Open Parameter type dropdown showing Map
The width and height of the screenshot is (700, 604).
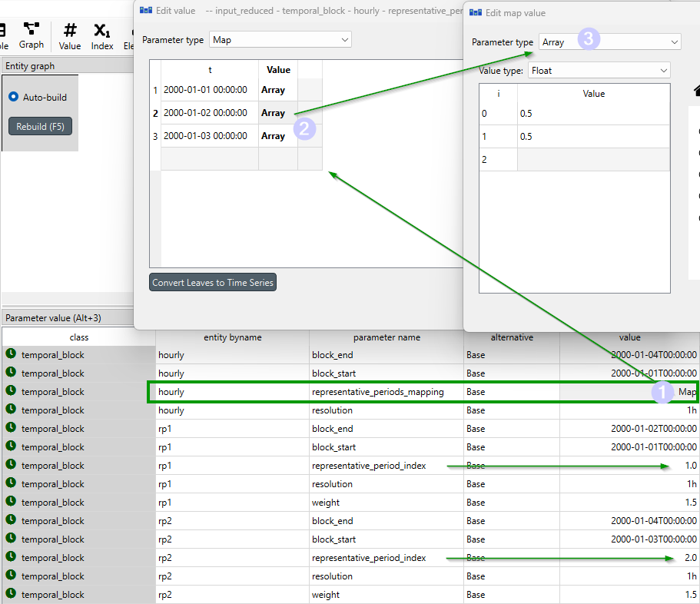[280, 39]
